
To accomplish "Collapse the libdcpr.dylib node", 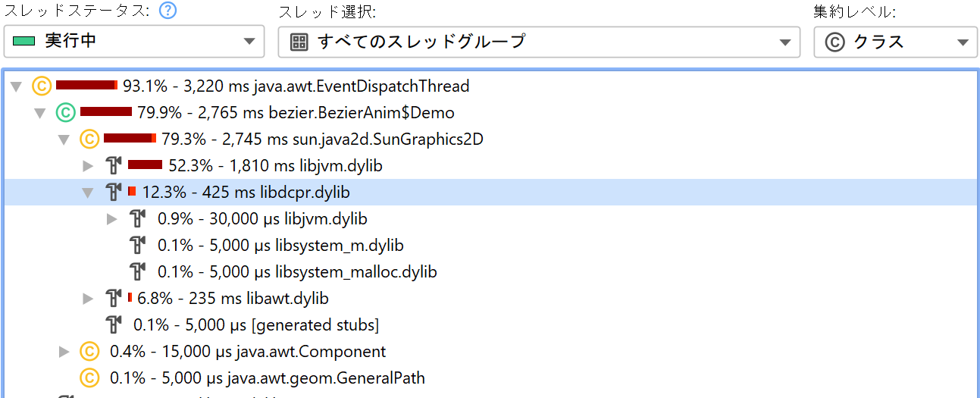I will click(x=89, y=193).
